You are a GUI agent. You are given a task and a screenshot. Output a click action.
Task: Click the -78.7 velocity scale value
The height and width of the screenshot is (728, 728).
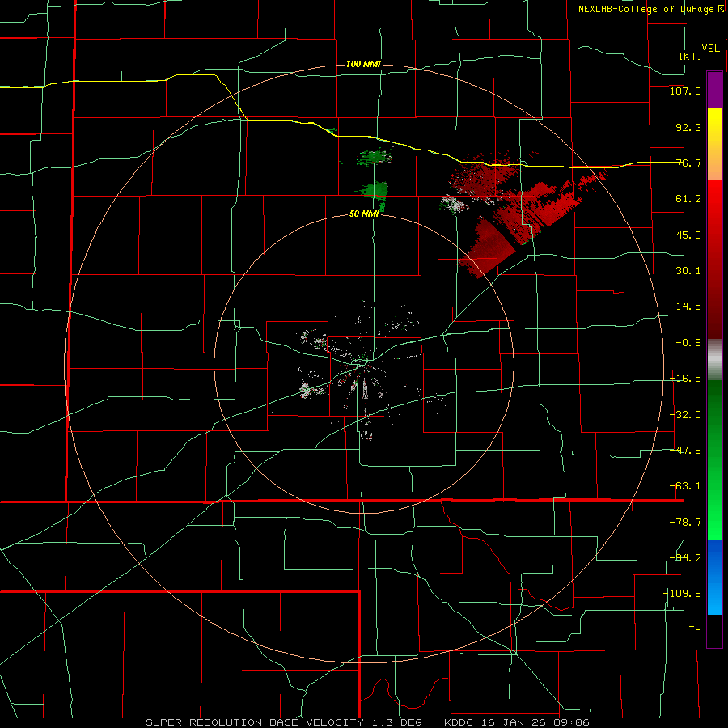685,523
